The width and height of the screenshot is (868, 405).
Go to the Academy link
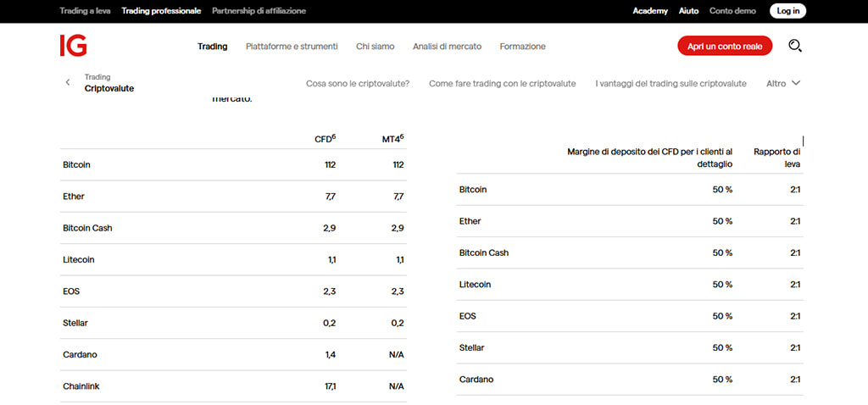point(650,10)
